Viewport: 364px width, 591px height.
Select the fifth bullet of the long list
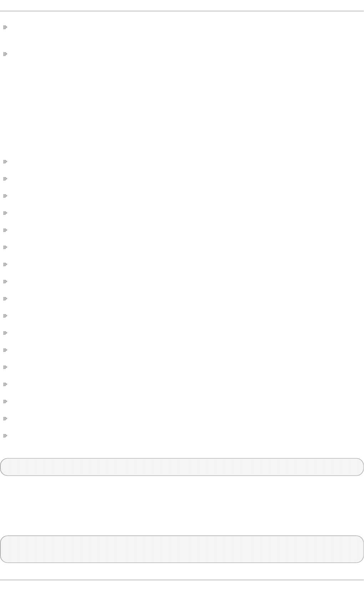pos(5,230)
